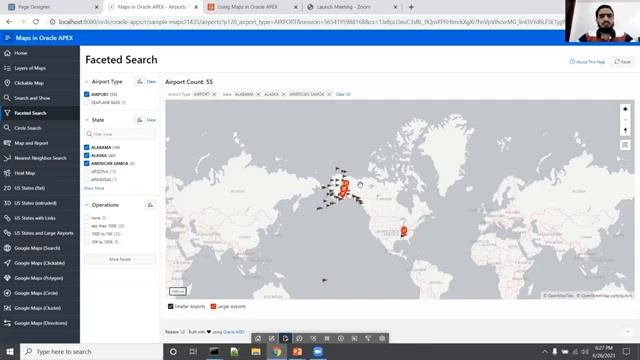The image size is (640, 360).
Task: Open the Oracle APEX footer link
Action: [234, 332]
